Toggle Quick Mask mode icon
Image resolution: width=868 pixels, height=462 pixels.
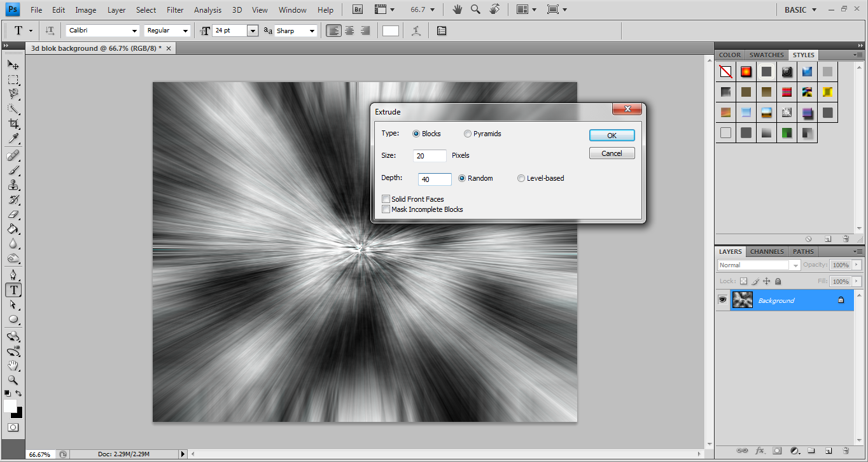13,428
